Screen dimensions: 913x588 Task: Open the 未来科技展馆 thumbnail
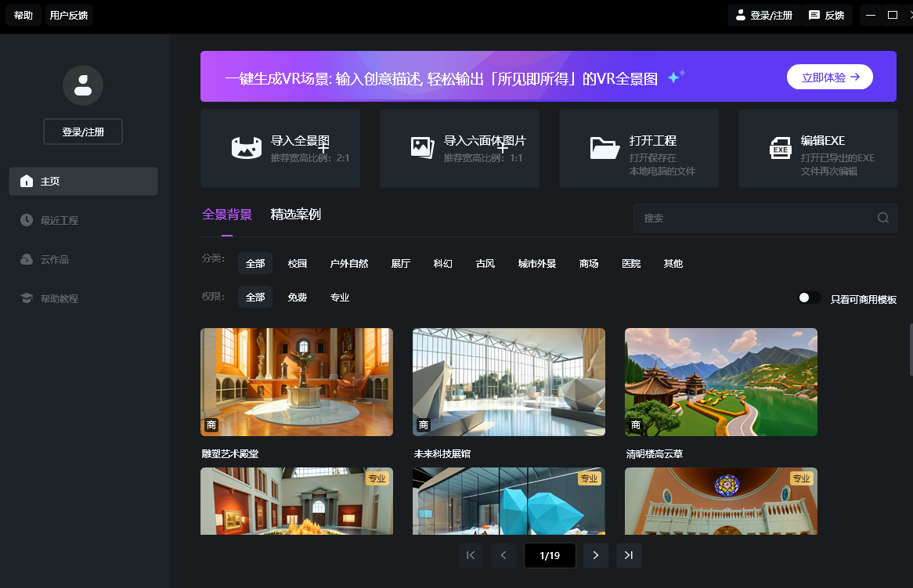pos(509,382)
